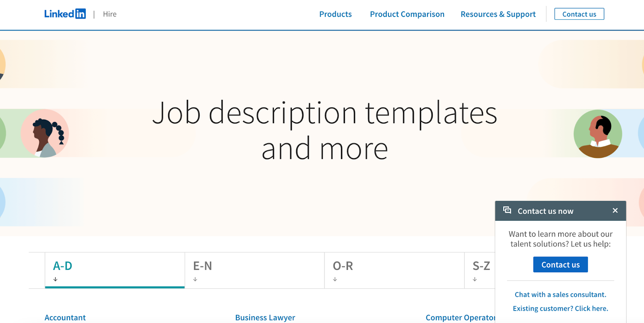Click the down arrow under S-Z
Screen dimensions: 644x323
coord(475,278)
